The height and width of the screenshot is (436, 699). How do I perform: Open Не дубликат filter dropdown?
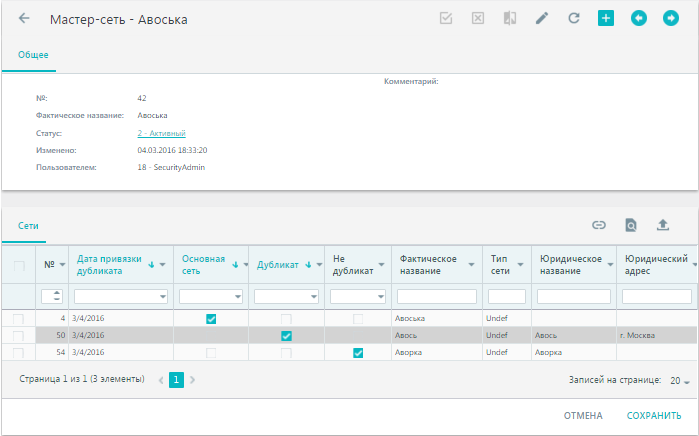(x=381, y=296)
